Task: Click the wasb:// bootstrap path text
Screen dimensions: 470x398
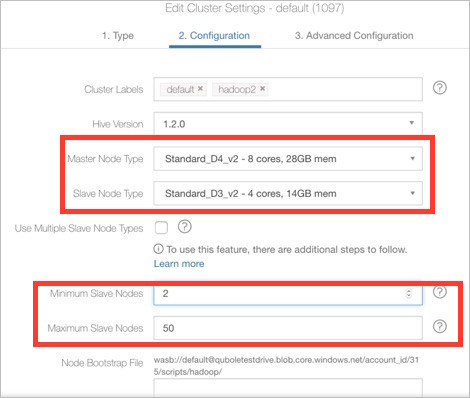Action: [286, 366]
